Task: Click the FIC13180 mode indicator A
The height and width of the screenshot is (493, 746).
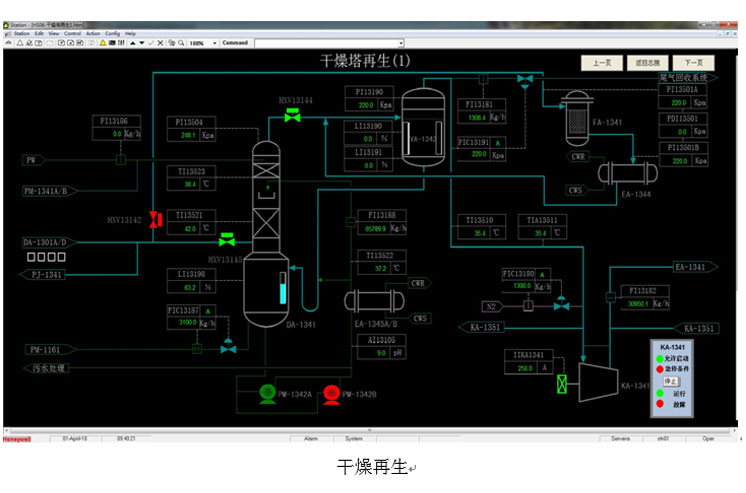Action: pos(542,275)
